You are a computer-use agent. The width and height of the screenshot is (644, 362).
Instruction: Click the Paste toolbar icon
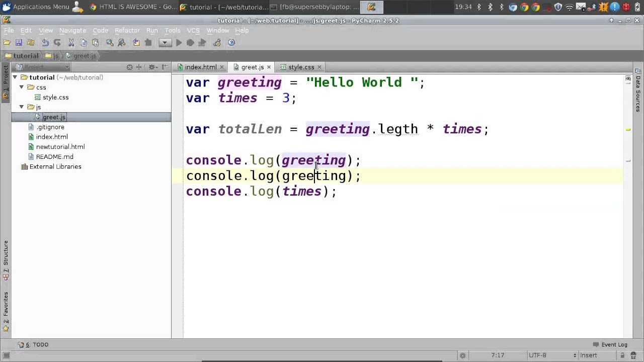pos(95,43)
